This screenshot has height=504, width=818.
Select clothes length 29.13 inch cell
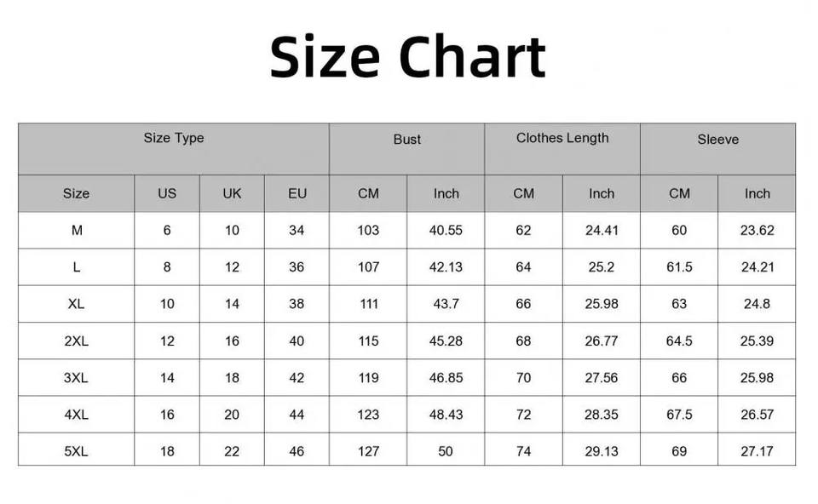(602, 451)
